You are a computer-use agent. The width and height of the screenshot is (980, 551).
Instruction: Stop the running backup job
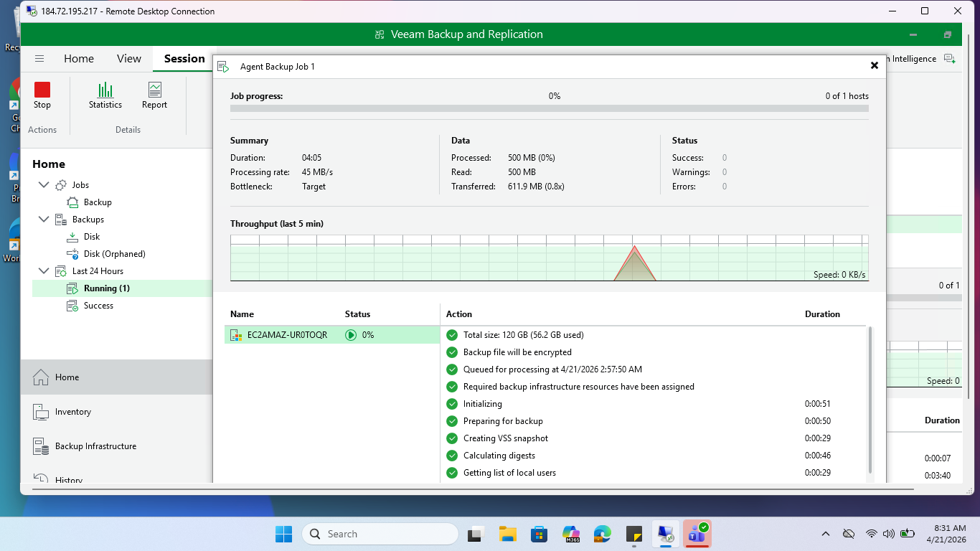(x=42, y=95)
